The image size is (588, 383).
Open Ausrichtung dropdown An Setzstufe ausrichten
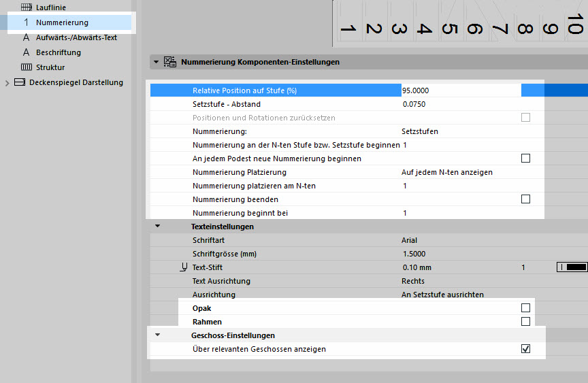[x=442, y=295]
